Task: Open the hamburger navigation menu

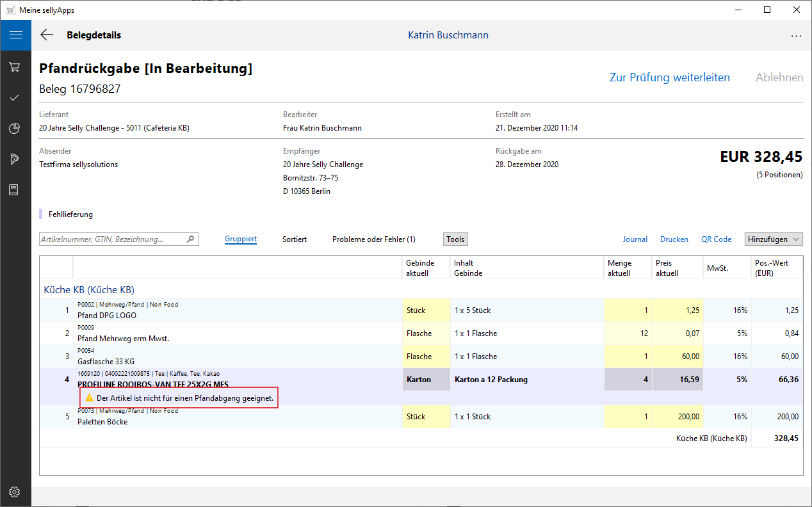Action: click(x=15, y=35)
